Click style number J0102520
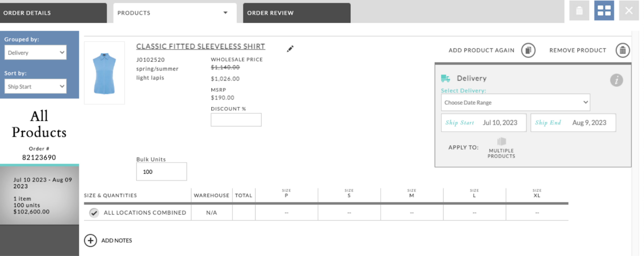Screen dimensions: 644x256 coord(151,60)
